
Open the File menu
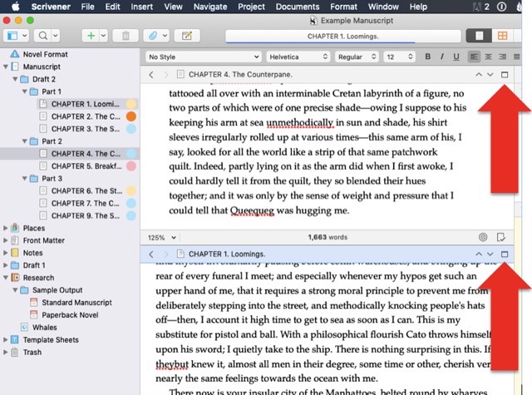(87, 7)
